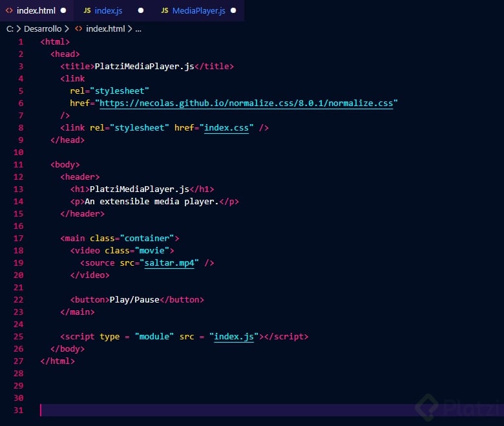Click unsaved dot on index.js tab

[140, 10]
